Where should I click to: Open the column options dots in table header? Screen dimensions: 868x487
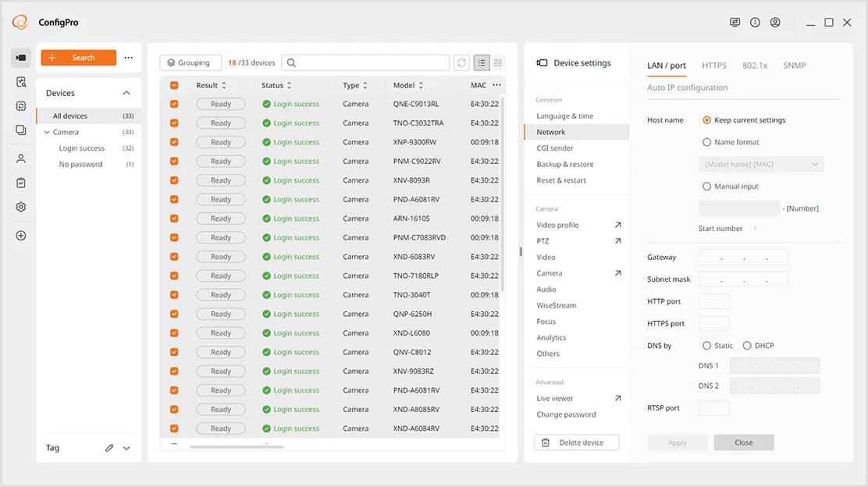(496, 85)
